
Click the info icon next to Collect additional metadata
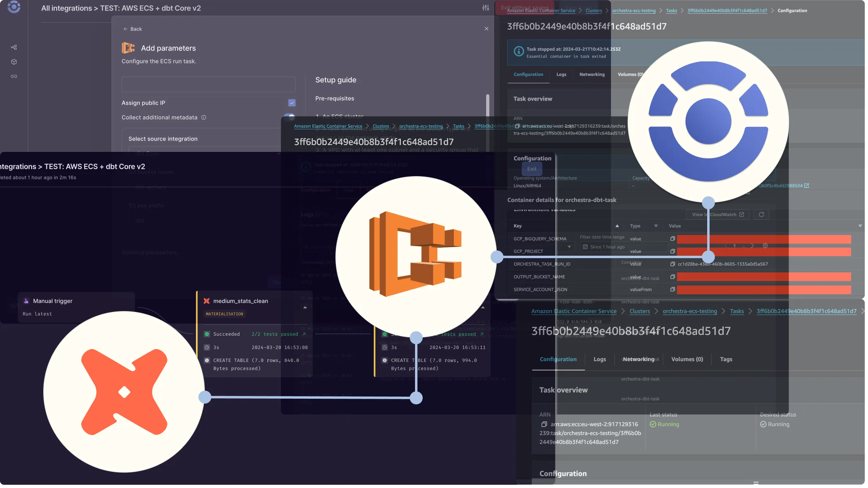click(204, 117)
